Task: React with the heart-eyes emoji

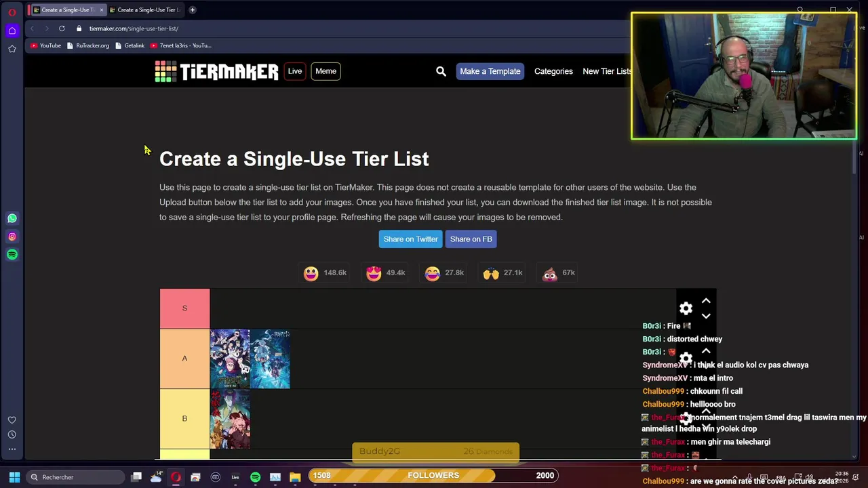Action: [x=374, y=272]
